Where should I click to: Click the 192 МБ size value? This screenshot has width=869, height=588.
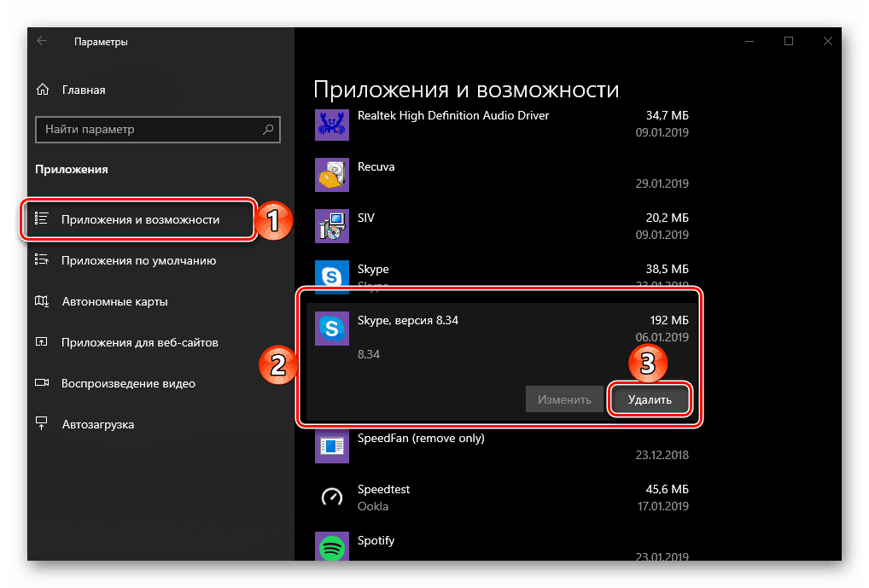point(669,320)
